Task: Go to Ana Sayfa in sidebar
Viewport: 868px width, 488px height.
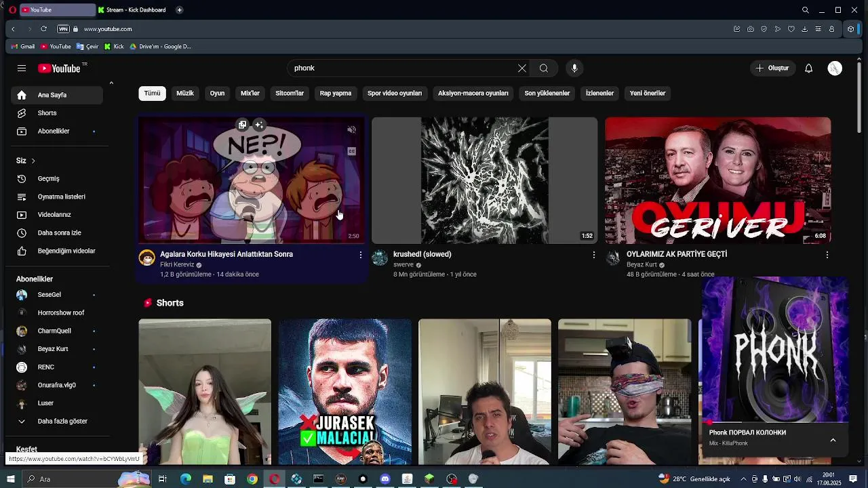Action: pos(57,95)
